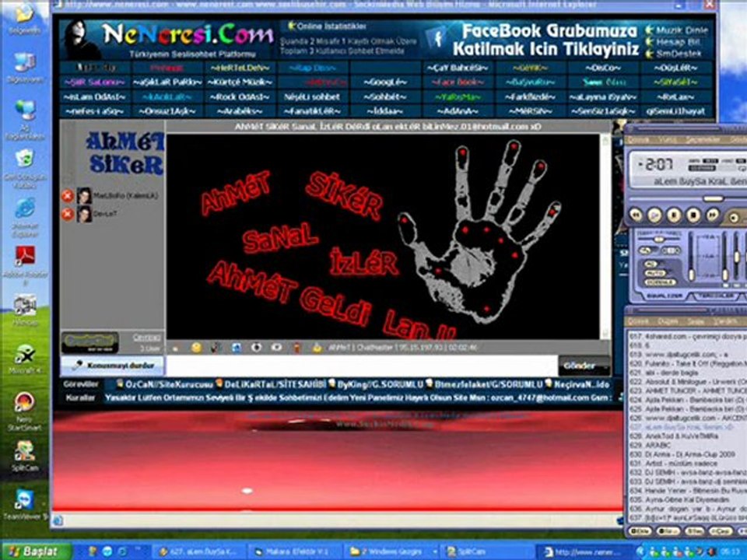Open the ~FanatikLéR~ room
This screenshot has height=560, width=747.
click(313, 111)
